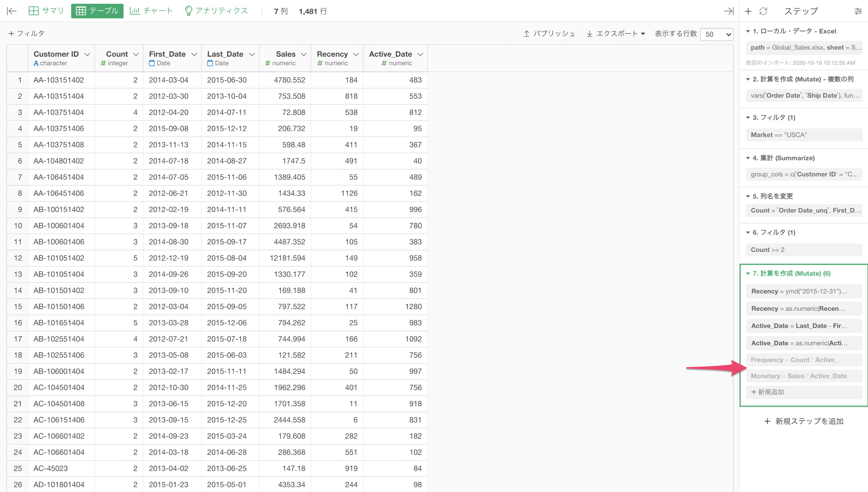Viewport: 868px width, 492px height.
Task: Switch to the Chart tab
Action: tap(151, 11)
